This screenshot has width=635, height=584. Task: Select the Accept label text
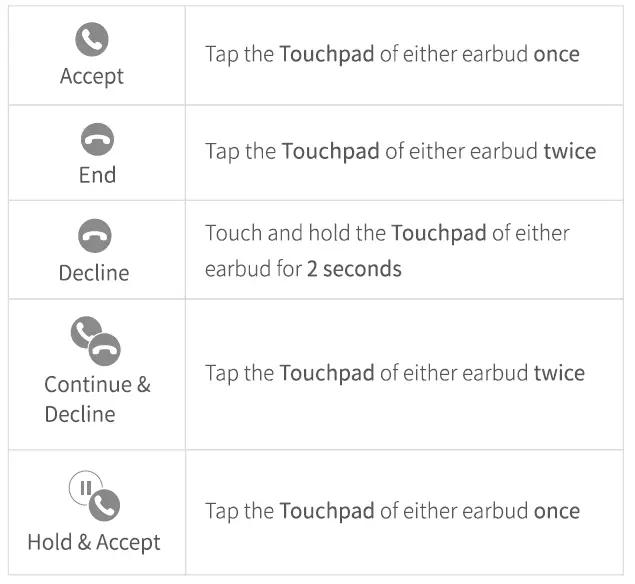(92, 76)
